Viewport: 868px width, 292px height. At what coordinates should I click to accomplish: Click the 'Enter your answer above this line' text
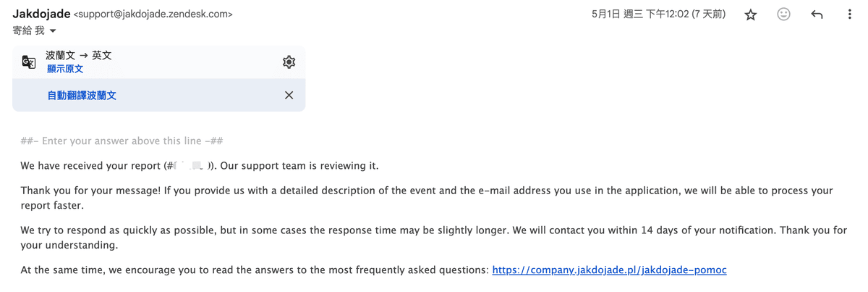[x=122, y=141]
